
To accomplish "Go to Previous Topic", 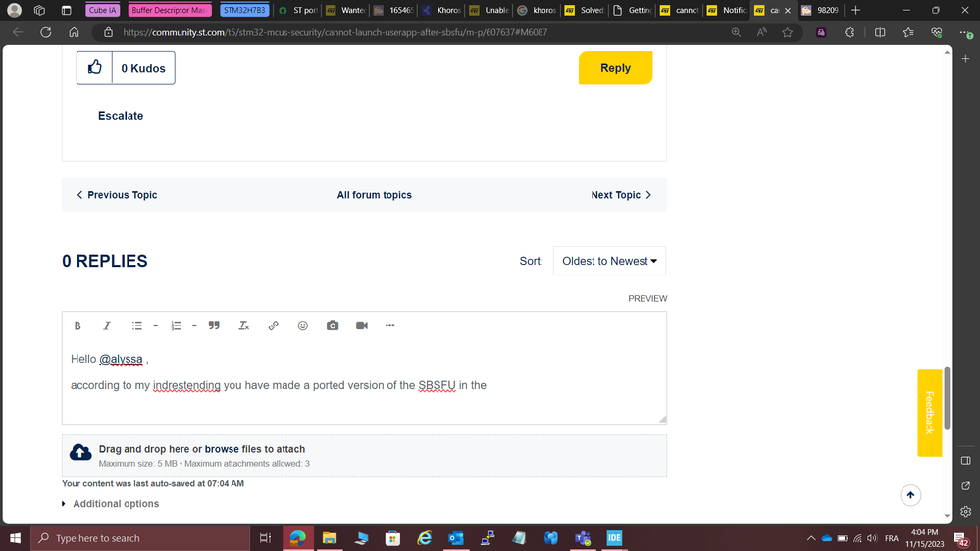I will [117, 195].
